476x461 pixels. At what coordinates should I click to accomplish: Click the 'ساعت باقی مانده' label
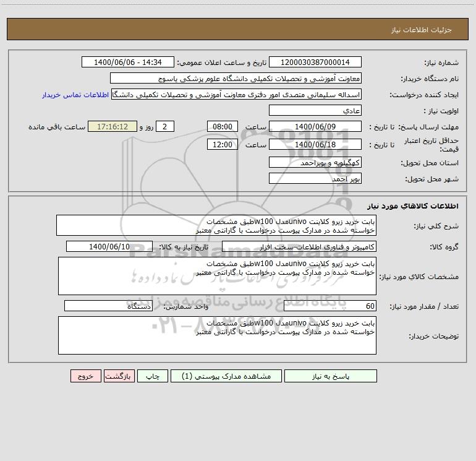[57, 127]
